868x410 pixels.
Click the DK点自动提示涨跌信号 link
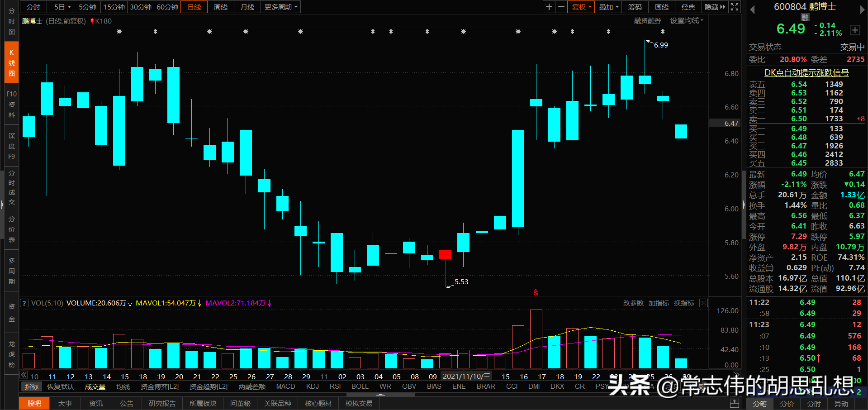806,72
